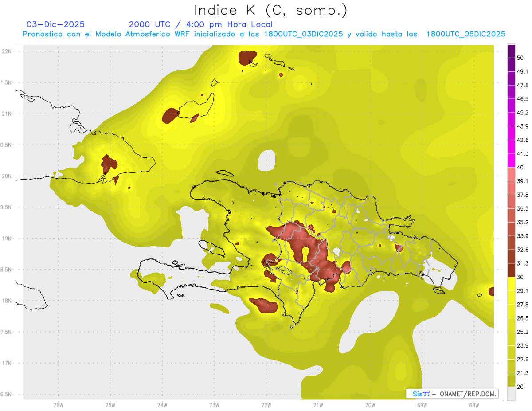This screenshot has height=411, width=532.
Task: Click the legend value '26.5'
Action: [x=523, y=318]
